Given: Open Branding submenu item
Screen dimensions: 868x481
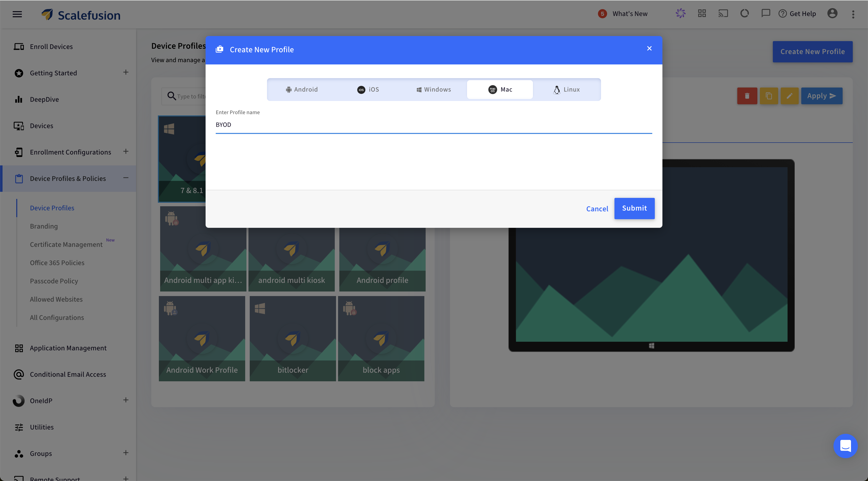Looking at the screenshot, I should (x=44, y=226).
